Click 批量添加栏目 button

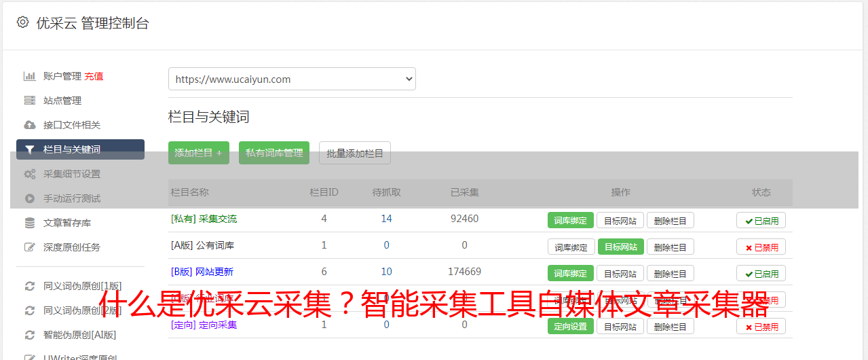click(355, 153)
